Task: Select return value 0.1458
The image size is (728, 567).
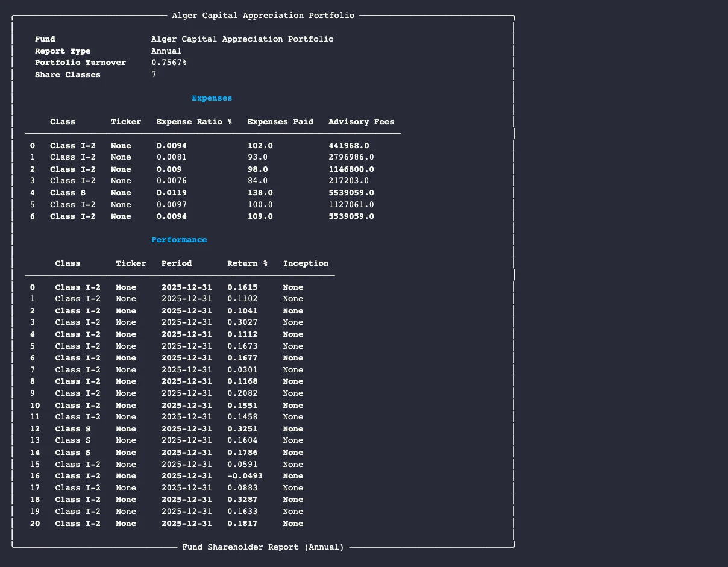Action: coord(242,417)
